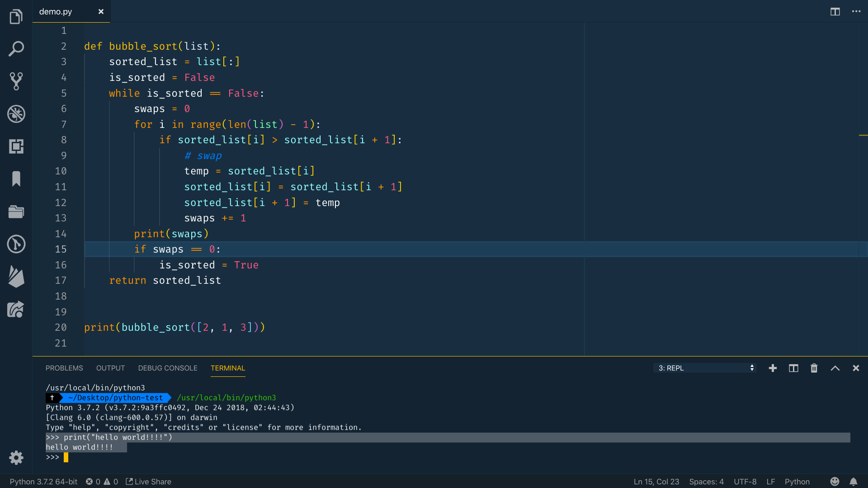Viewport: 868px width, 488px height.
Task: Select the demo.py editor tab
Action: tap(71, 11)
